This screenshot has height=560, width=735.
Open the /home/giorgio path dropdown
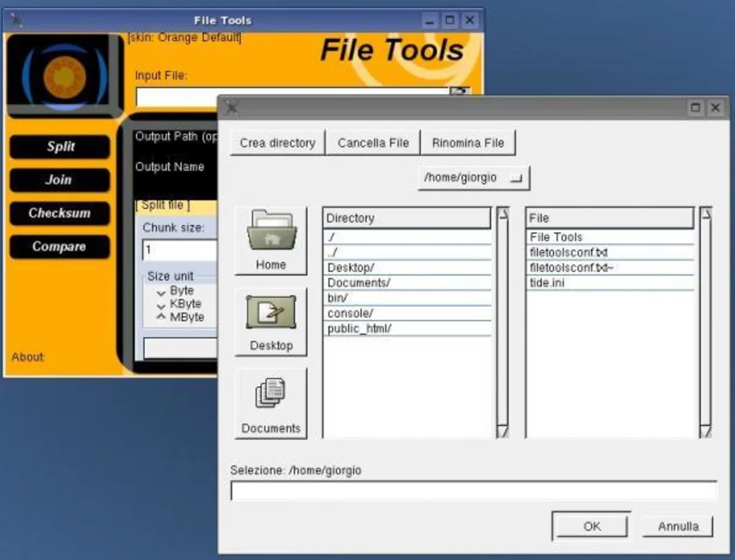point(474,178)
